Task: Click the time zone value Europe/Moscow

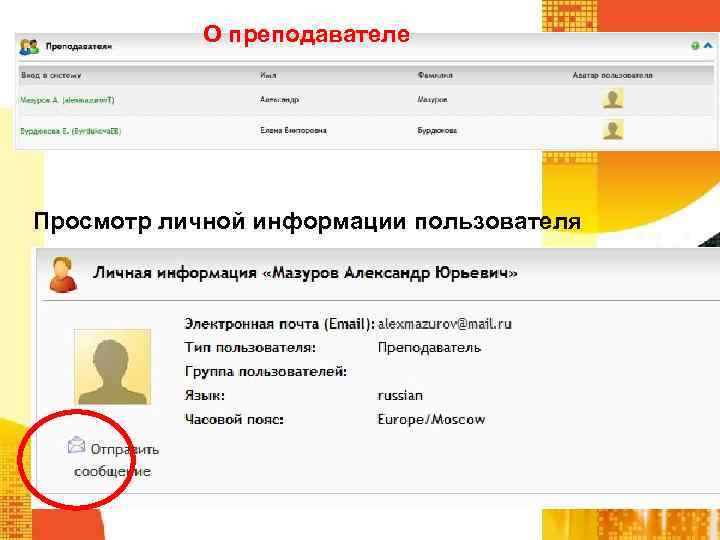Action: coord(431,419)
